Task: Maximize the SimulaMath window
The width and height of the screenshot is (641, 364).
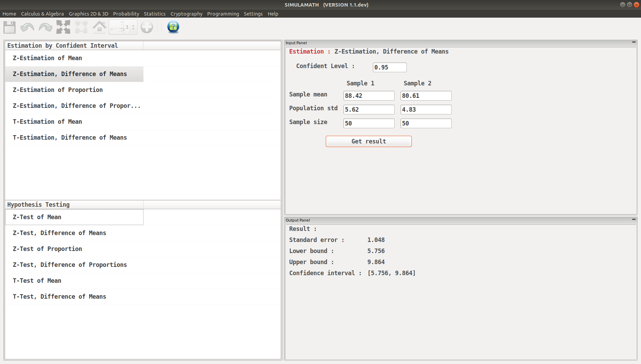Action: (x=629, y=5)
